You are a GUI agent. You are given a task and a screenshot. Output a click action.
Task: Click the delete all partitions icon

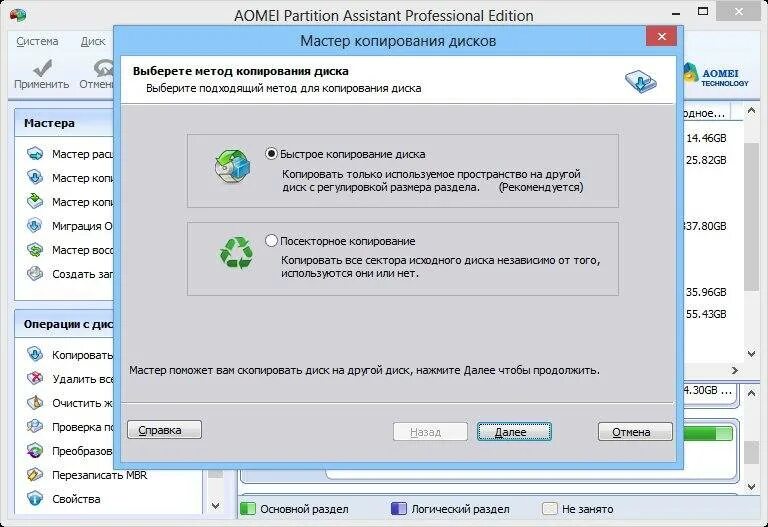coord(35,378)
